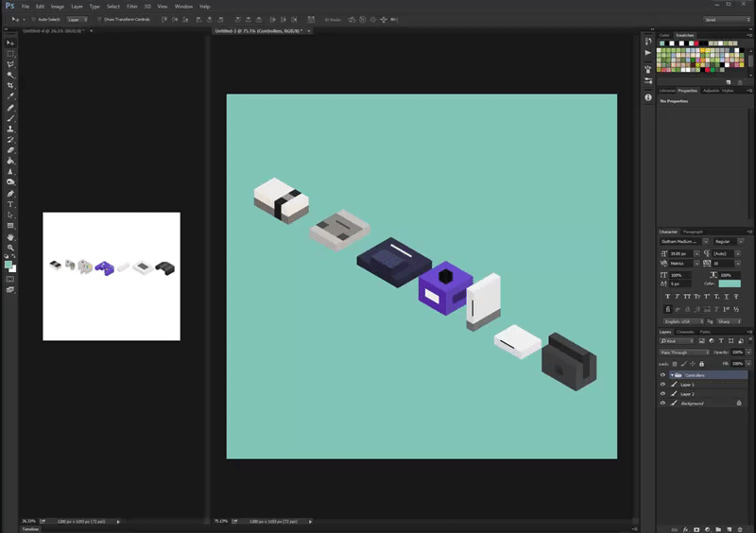
Task: Open the Actions panel play icon
Action: pyautogui.click(x=648, y=53)
